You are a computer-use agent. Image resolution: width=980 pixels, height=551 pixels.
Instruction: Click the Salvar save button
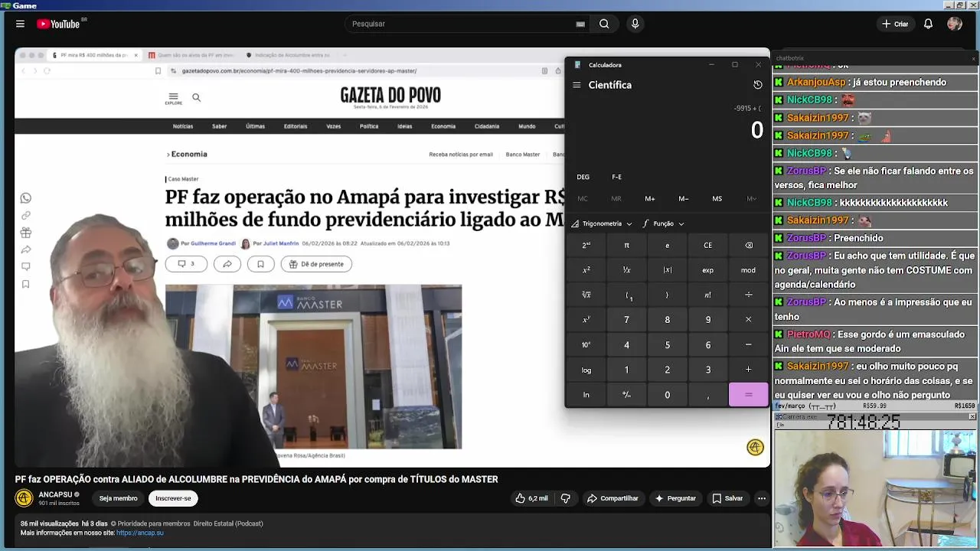click(x=727, y=498)
